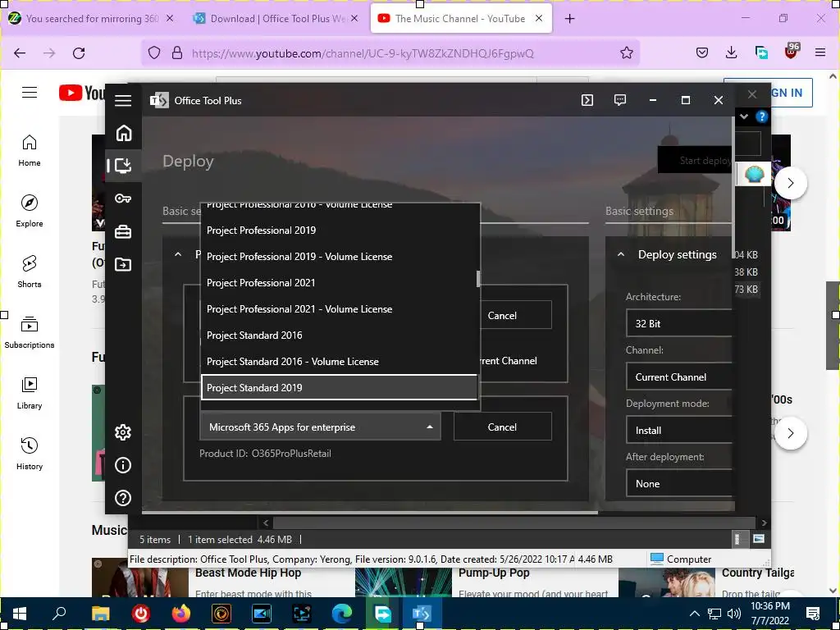Open the Deployment mode Install dropdown

coord(678,430)
